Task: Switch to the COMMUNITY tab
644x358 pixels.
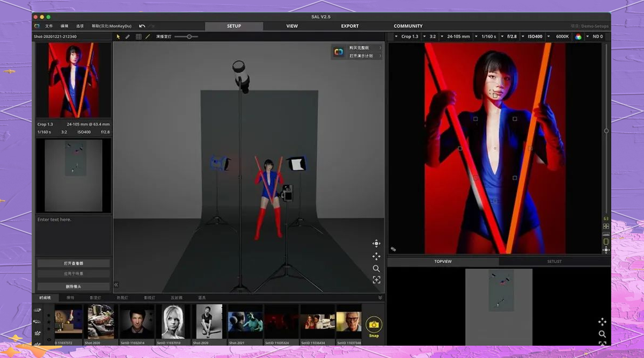Action: (x=408, y=26)
